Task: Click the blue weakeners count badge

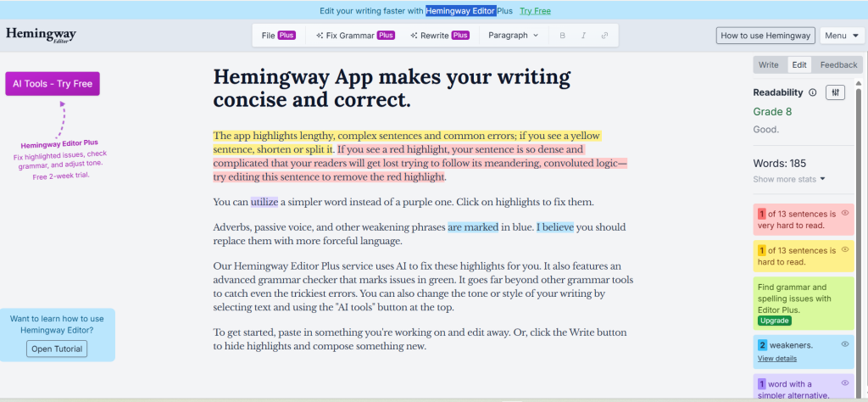Action: (762, 345)
